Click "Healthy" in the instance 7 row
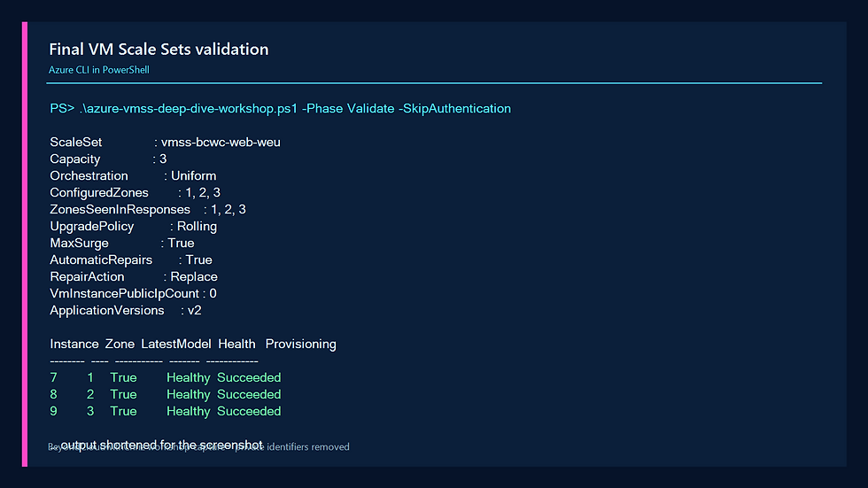Viewport: 868px width, 488px height. (x=188, y=378)
